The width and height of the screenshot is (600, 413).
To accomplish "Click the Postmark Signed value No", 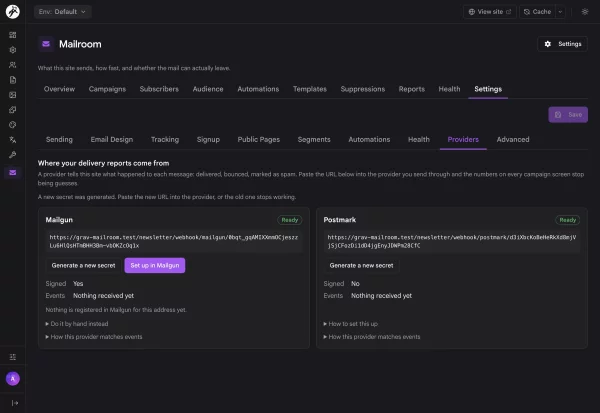I will point(355,284).
